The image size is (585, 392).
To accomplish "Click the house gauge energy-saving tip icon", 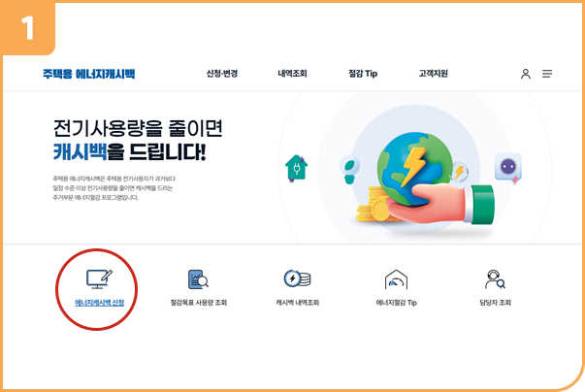I will [x=396, y=279].
